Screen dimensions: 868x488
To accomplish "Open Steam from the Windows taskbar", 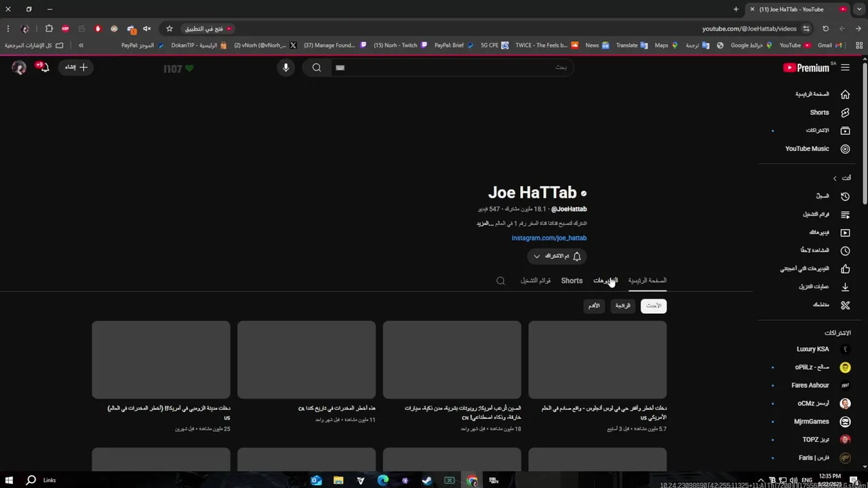I will point(427,481).
